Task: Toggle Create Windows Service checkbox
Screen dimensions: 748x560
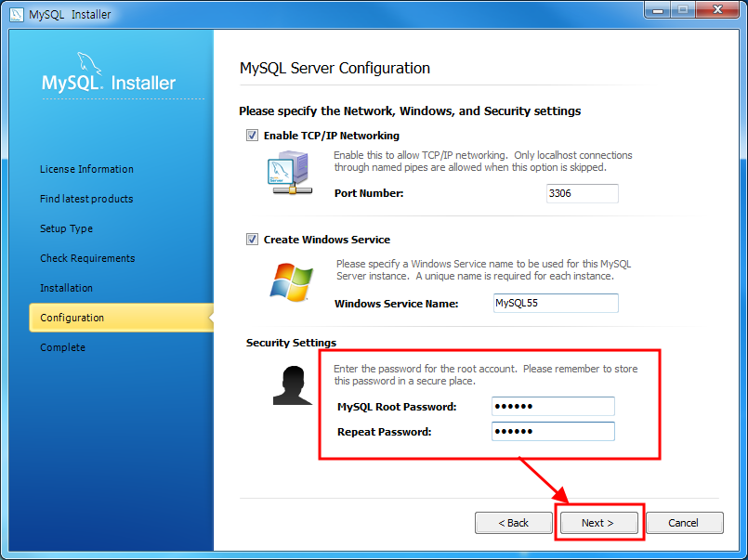Action: coord(252,240)
